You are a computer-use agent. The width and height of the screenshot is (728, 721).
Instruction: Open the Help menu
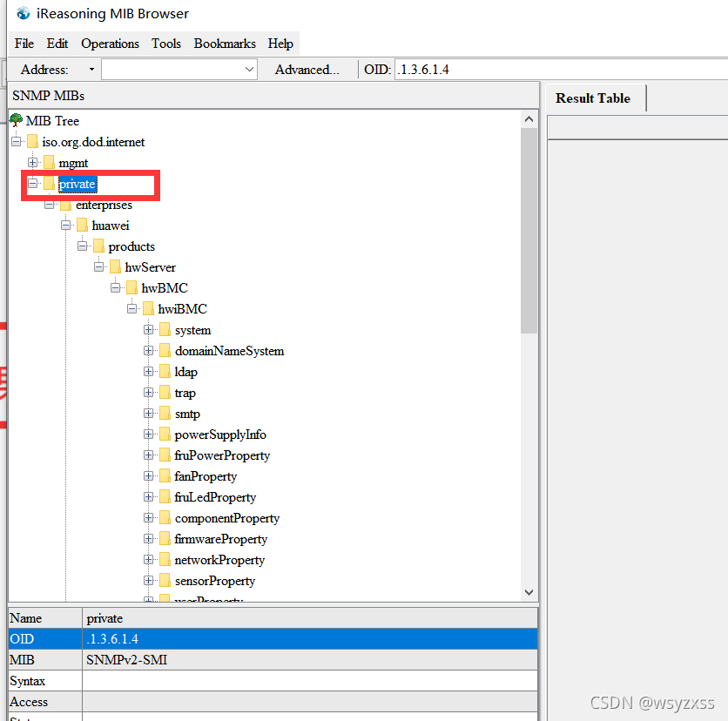click(x=280, y=44)
